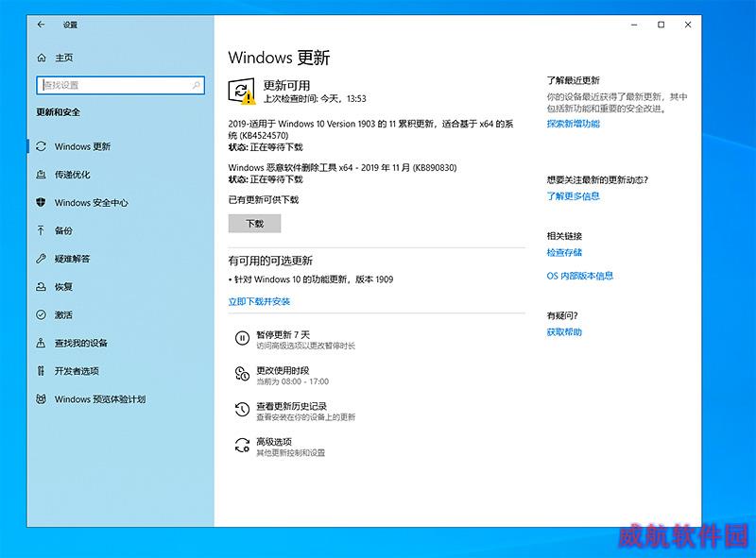Click the history icon beside 查看更新历史记录

242,410
